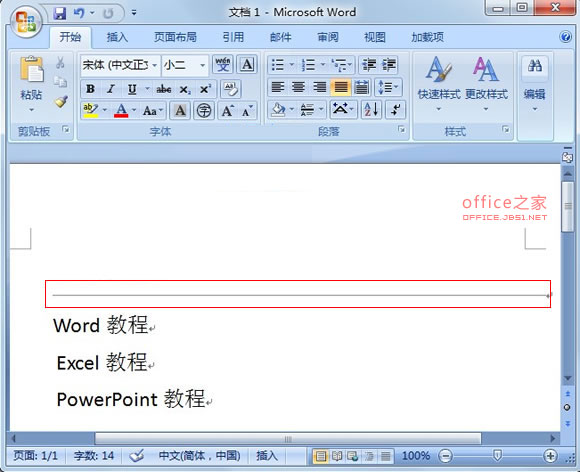This screenshot has height=472, width=580.
Task: Switch to web layout view
Action: click(x=353, y=456)
